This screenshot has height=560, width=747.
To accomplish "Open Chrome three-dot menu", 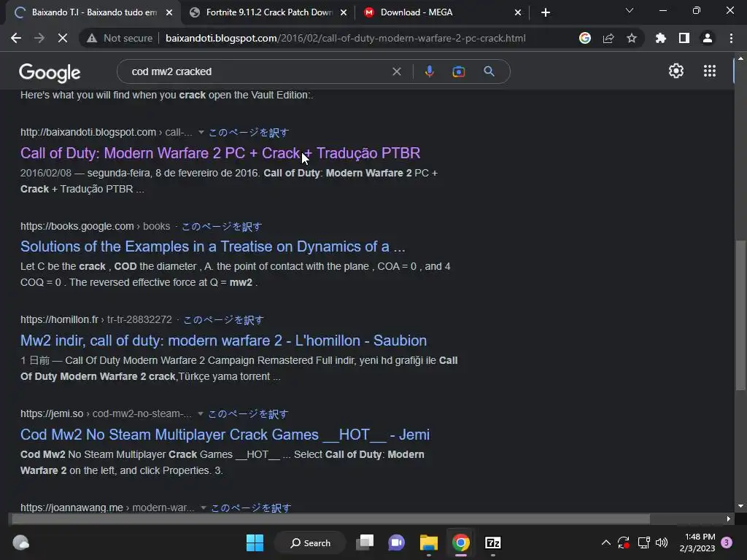I will pyautogui.click(x=731, y=38).
